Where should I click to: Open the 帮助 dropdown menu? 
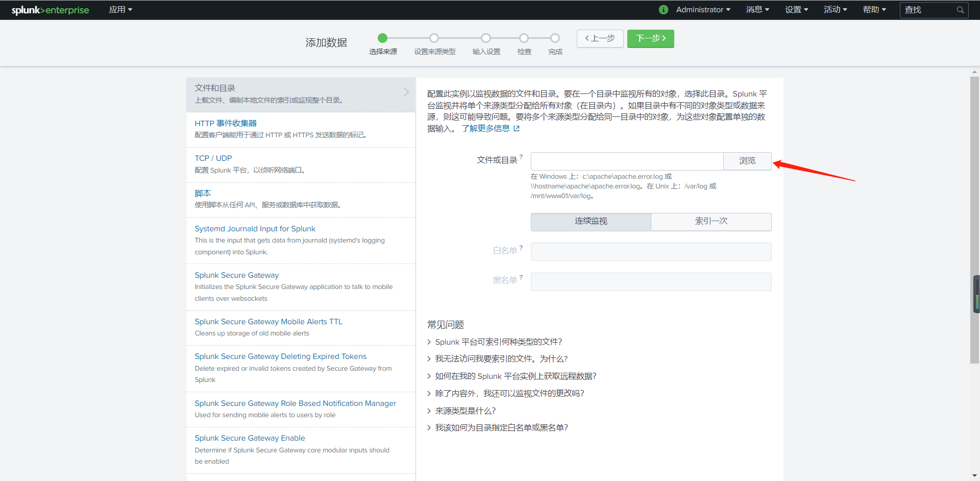(x=874, y=10)
